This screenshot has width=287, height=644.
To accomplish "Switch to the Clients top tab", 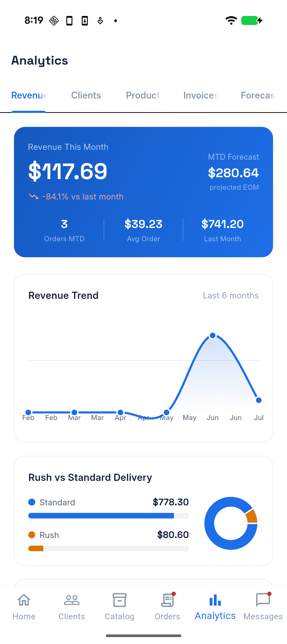I will (86, 95).
